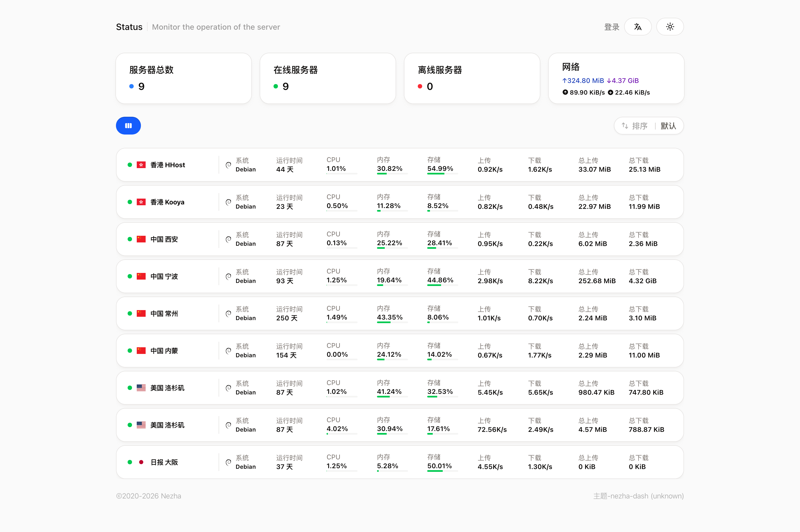The width and height of the screenshot is (800, 532).
Task: Click the 登录 login link
Action: (x=611, y=27)
